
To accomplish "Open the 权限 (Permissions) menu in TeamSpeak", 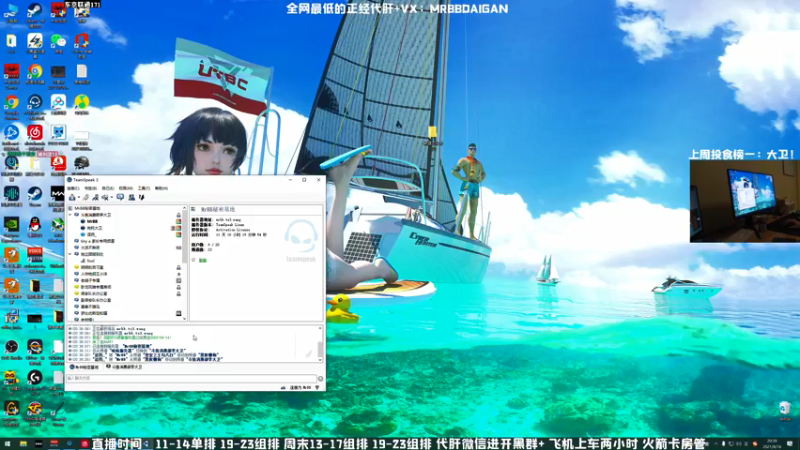I will pyautogui.click(x=126, y=188).
